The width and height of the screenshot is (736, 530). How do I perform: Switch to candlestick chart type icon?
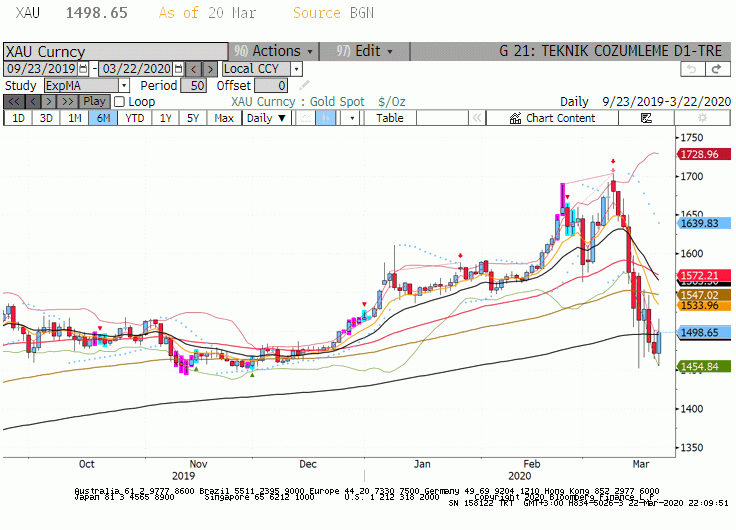pyautogui.click(x=326, y=118)
